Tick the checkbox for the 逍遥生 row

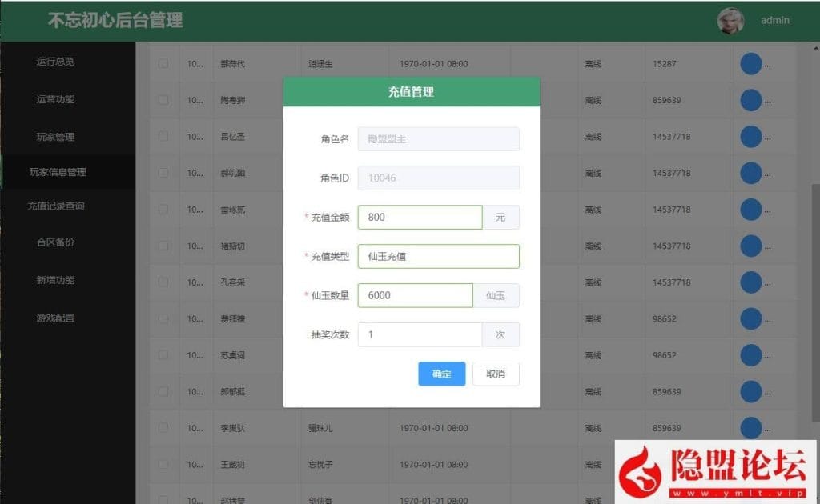163,64
